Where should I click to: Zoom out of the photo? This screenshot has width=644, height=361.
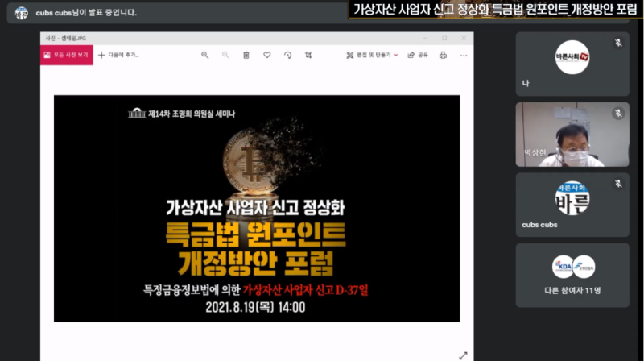[x=225, y=55]
